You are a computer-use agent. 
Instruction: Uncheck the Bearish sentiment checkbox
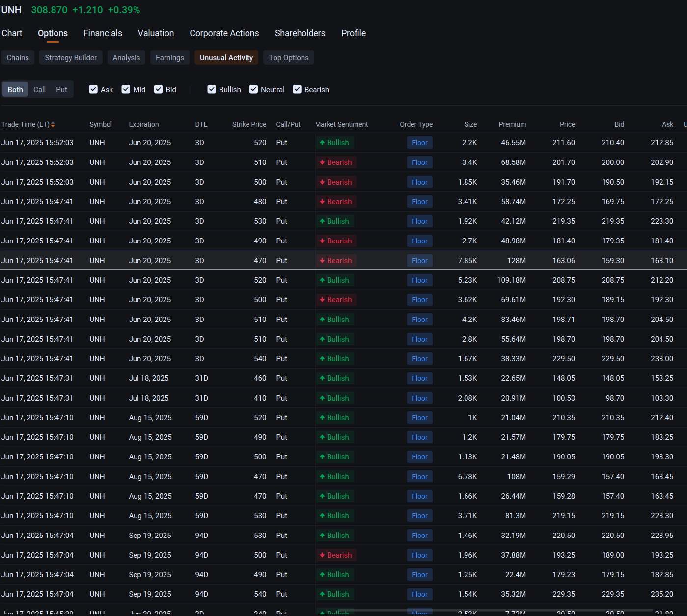pos(297,89)
